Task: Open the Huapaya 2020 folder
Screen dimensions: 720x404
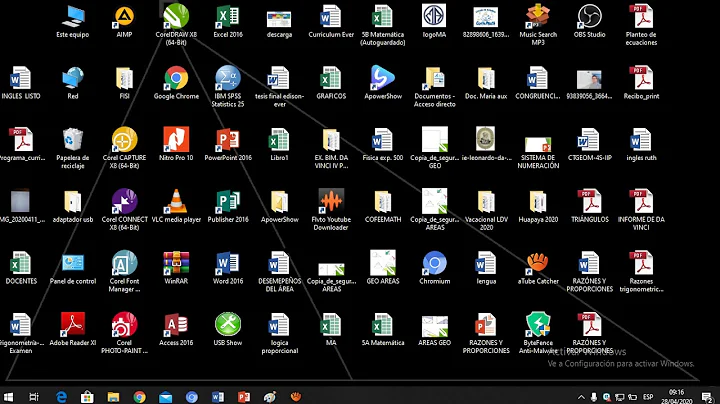Action: click(x=538, y=206)
